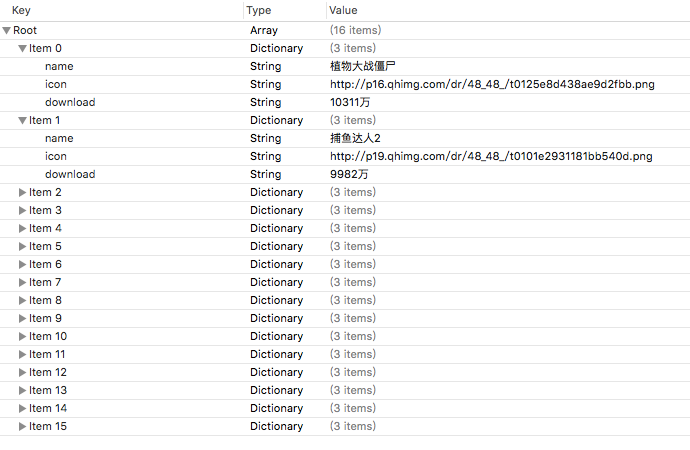Screen dimensions: 690x450
Task: Select the download key under Item 1
Action: (x=70, y=174)
